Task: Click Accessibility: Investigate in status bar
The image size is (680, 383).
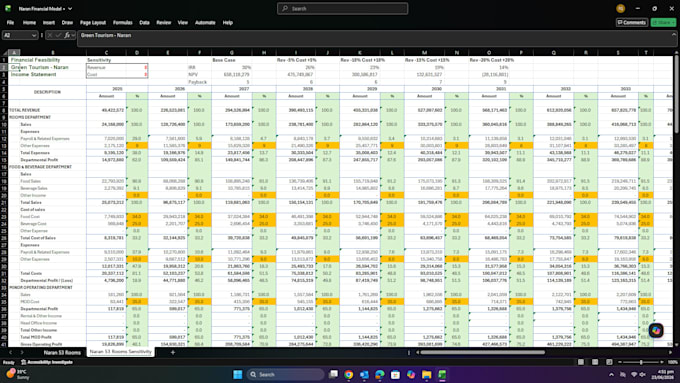Action: (47, 362)
